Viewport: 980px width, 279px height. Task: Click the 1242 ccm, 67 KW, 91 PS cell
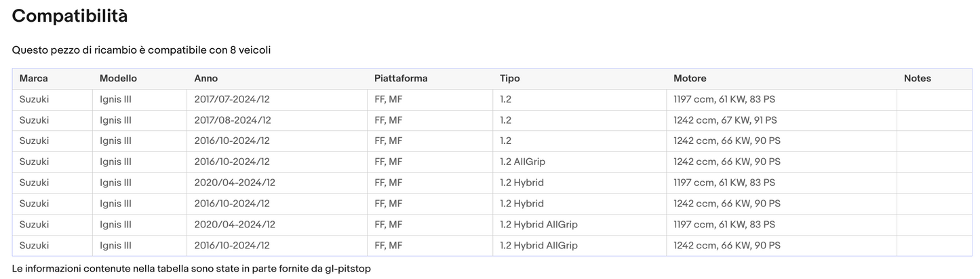[725, 120]
